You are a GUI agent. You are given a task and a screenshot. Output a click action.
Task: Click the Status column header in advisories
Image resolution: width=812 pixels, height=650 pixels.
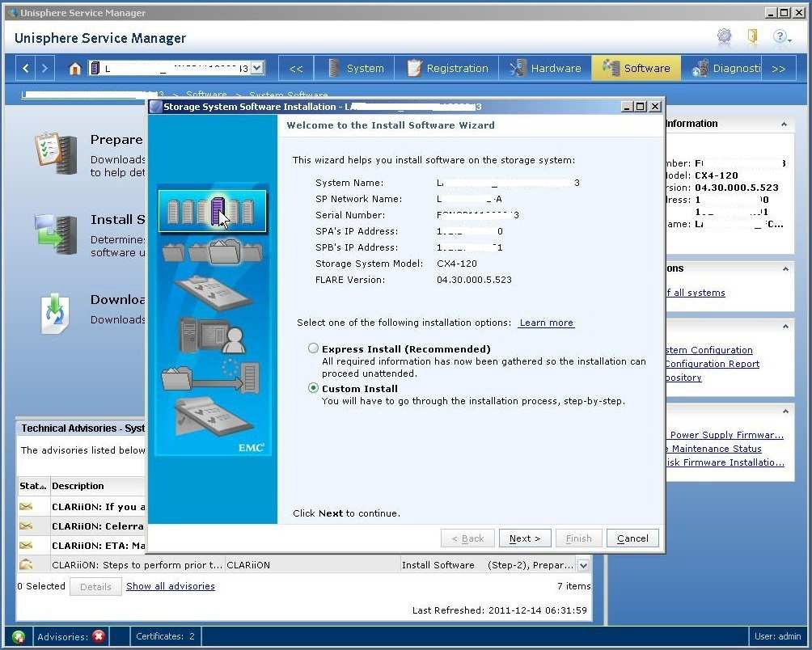click(x=33, y=486)
